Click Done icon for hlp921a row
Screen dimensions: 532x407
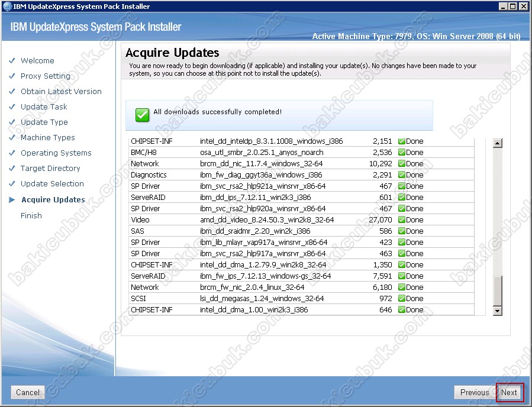point(402,186)
